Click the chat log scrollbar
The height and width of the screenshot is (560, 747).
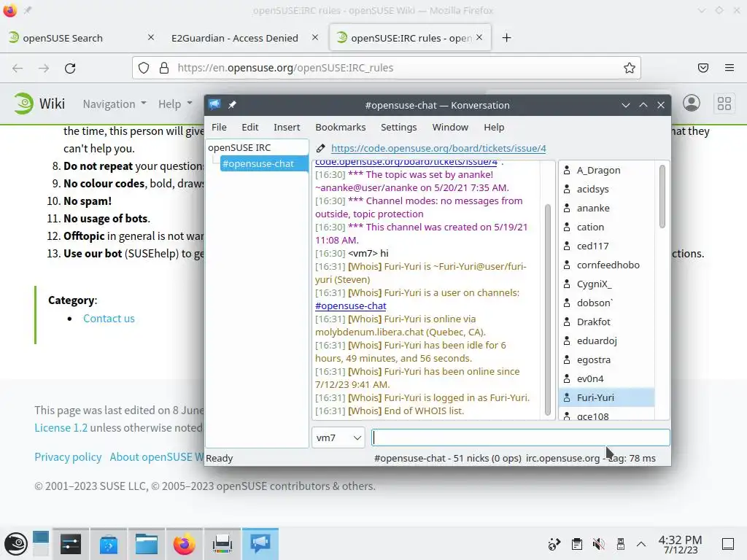pos(547,309)
